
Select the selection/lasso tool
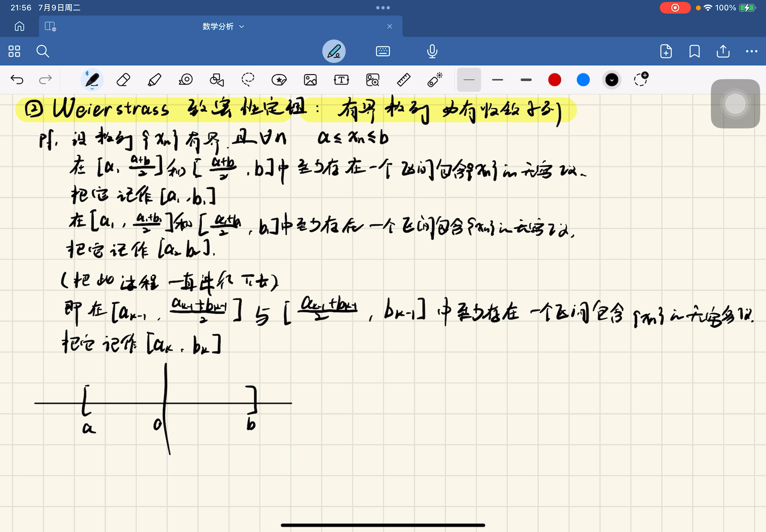pos(247,80)
